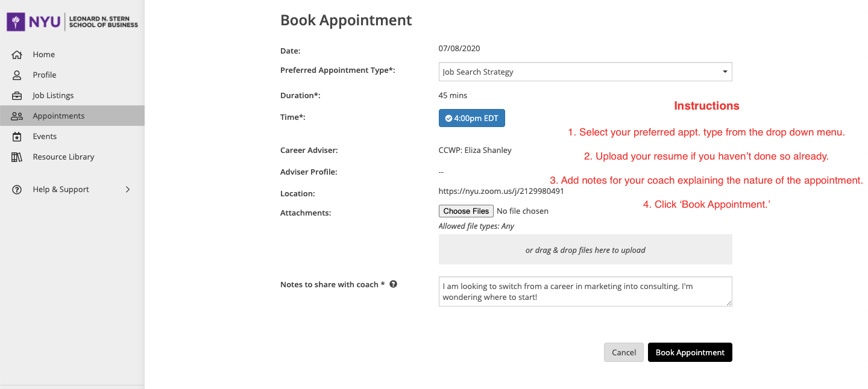The width and height of the screenshot is (868, 389).
Task: Click the Cancel button
Action: click(623, 353)
